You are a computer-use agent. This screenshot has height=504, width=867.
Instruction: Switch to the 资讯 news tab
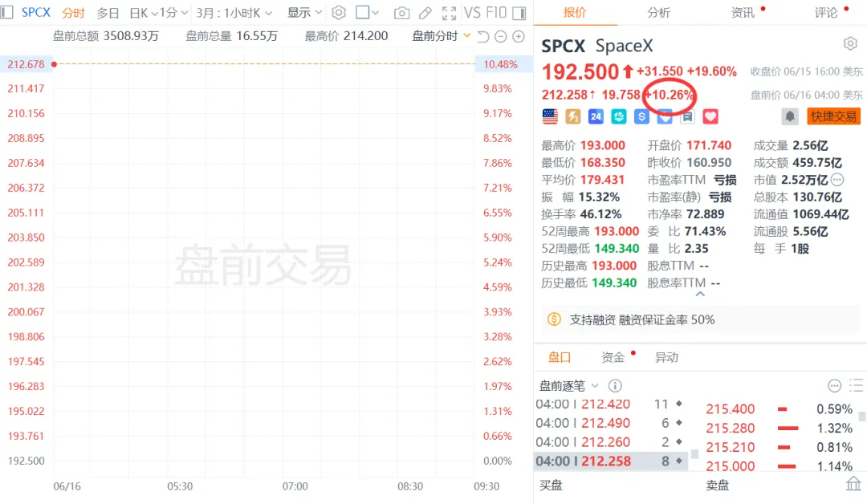tap(743, 13)
